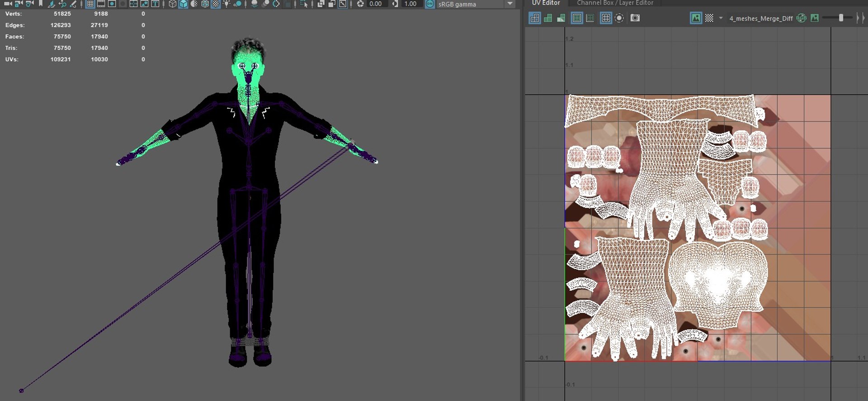Click UV Editor Isolate Select icon

pyautogui.click(x=619, y=18)
